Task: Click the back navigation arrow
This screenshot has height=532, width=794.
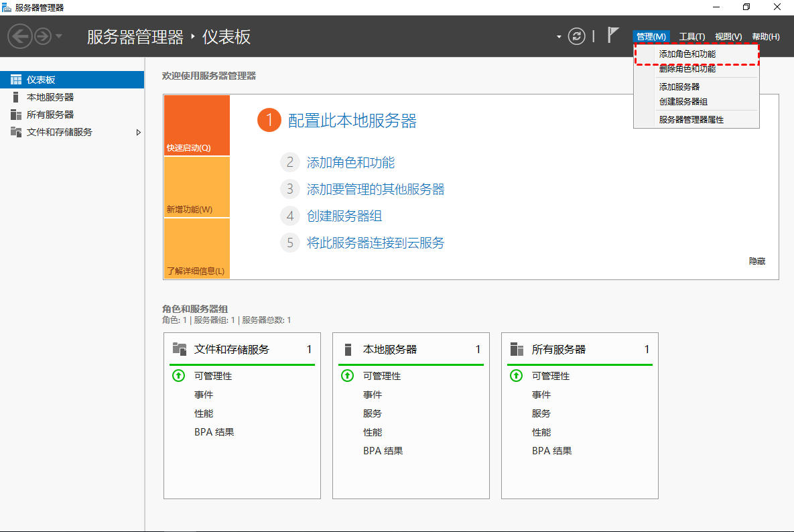Action: [x=20, y=36]
